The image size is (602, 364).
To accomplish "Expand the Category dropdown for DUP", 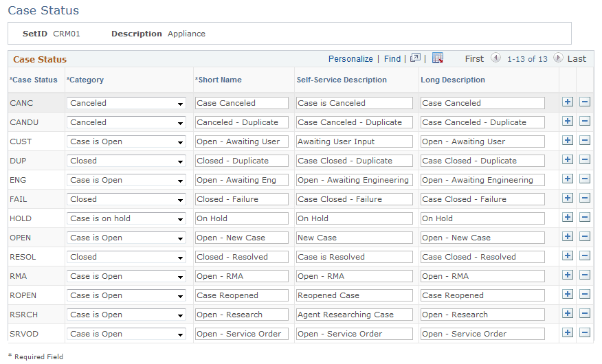I will (x=126, y=161).
